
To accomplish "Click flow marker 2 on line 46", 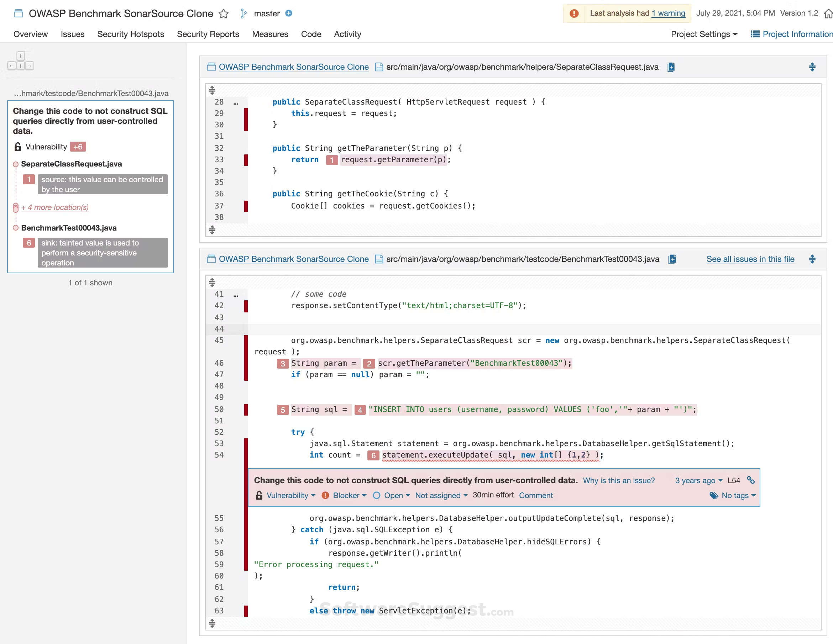I will (x=369, y=363).
